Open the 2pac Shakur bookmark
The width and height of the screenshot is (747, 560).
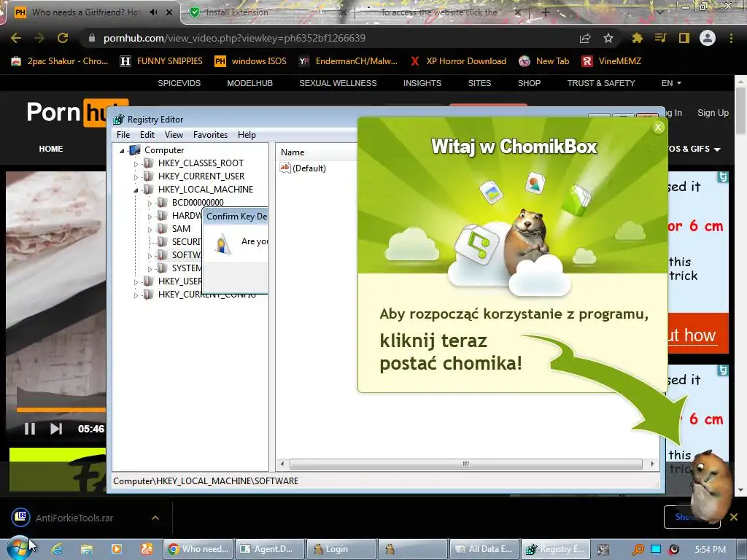(60, 61)
